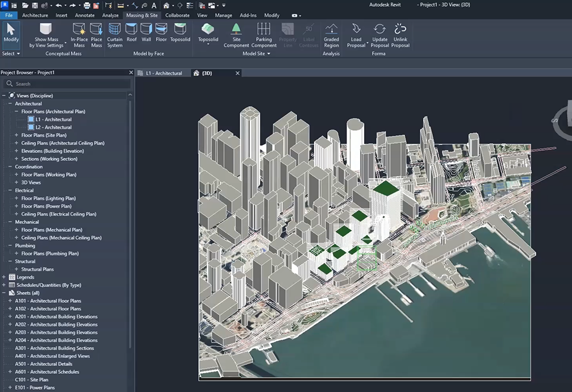Switch to the Manage ribbon tab
Screen dimensions: 572x392
pyautogui.click(x=224, y=15)
